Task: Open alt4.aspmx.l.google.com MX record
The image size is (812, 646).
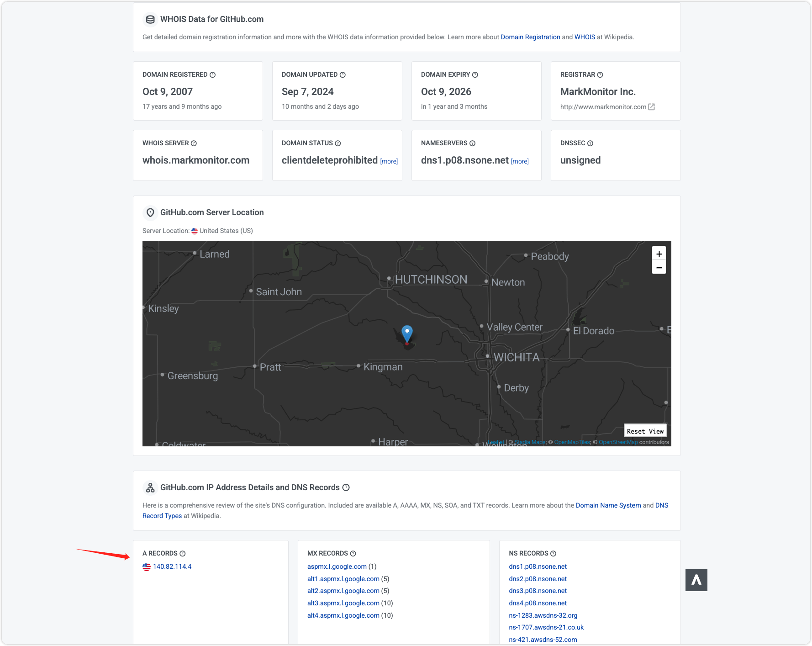Action: [x=343, y=615]
